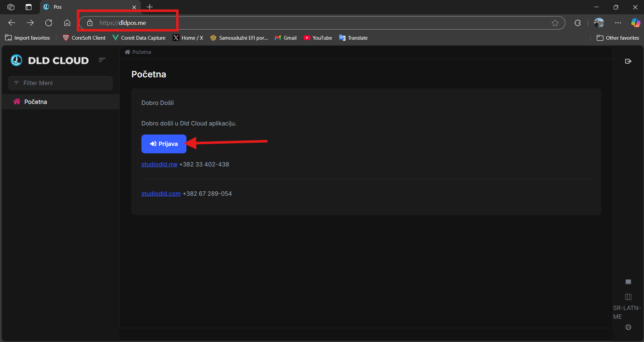Go back with the browser back arrow
The image size is (644, 342).
tap(12, 23)
